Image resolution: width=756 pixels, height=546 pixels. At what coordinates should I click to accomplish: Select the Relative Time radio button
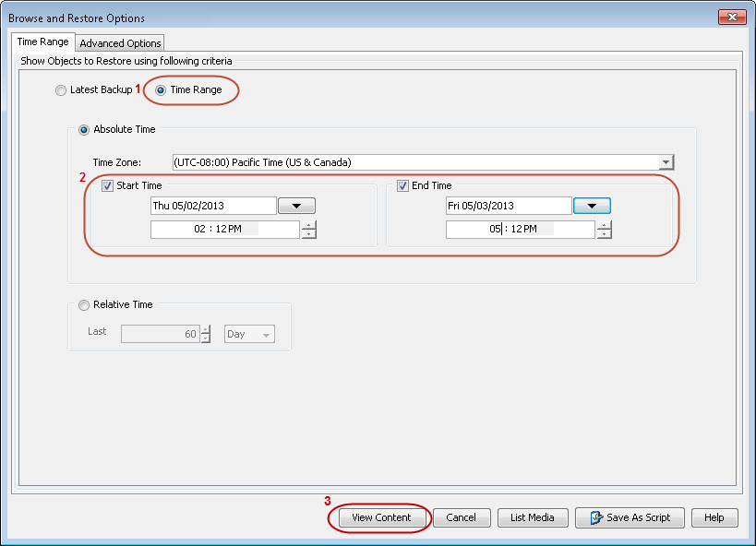84,305
